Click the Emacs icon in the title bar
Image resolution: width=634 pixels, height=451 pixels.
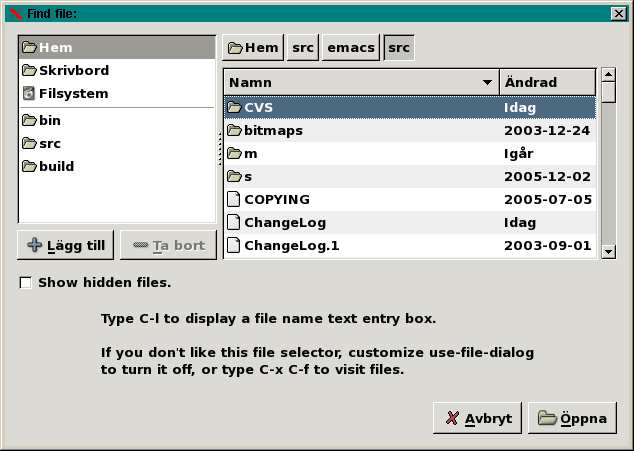point(16,14)
